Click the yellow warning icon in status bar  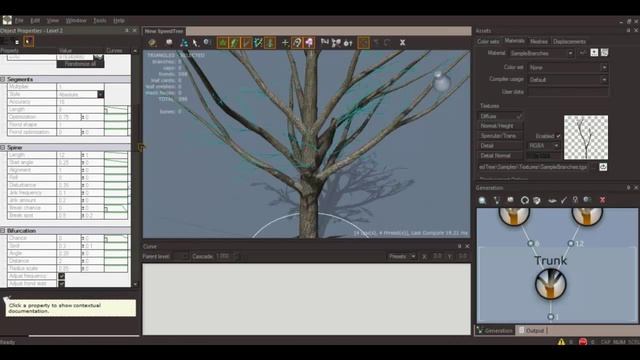pyautogui.click(x=562, y=342)
